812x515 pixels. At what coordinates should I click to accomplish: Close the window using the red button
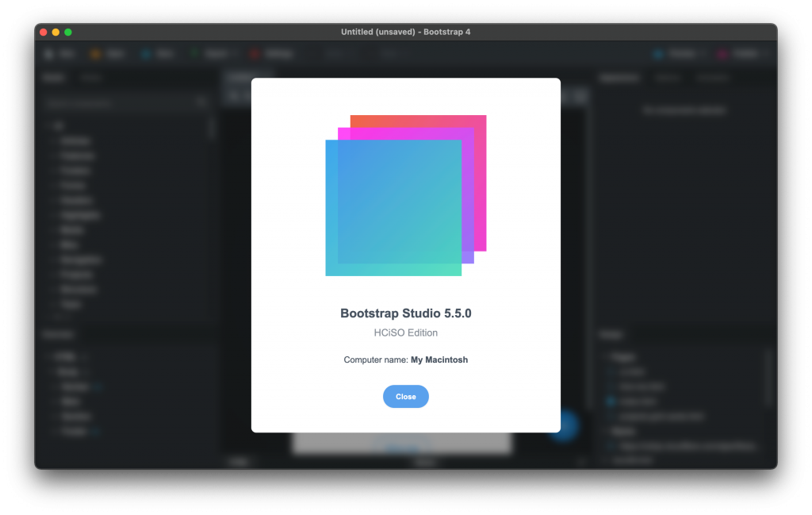click(x=44, y=32)
